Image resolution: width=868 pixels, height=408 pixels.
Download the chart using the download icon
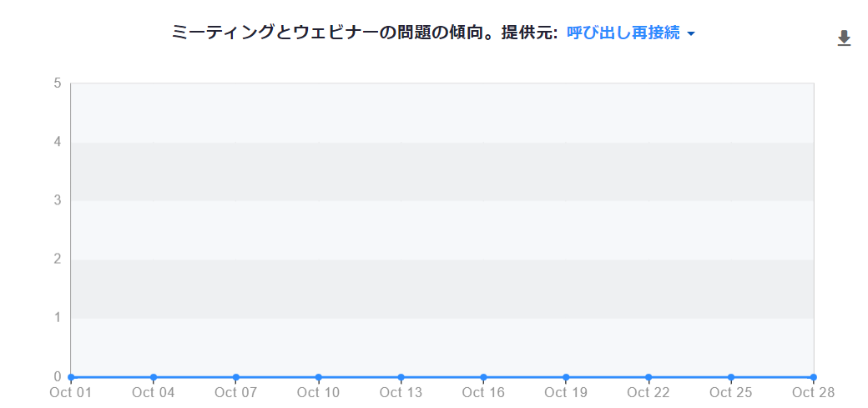[844, 38]
